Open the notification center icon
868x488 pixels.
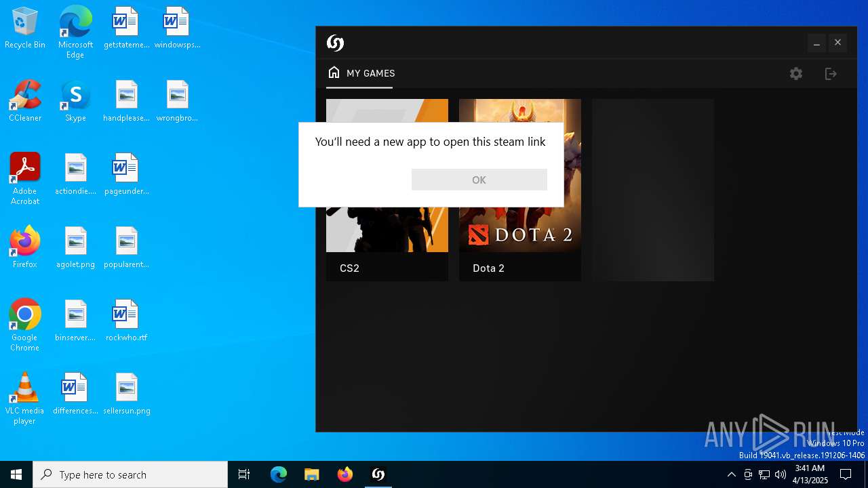(846, 474)
